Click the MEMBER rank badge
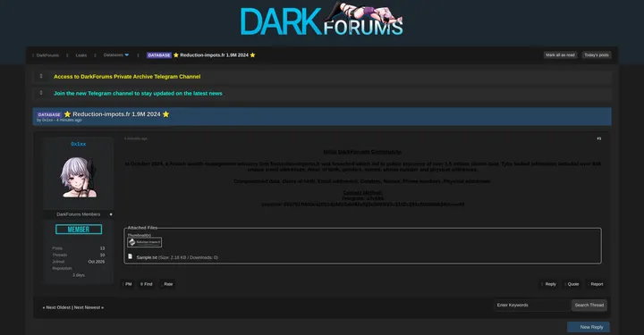Screen dimensions: 644x335 (79, 230)
